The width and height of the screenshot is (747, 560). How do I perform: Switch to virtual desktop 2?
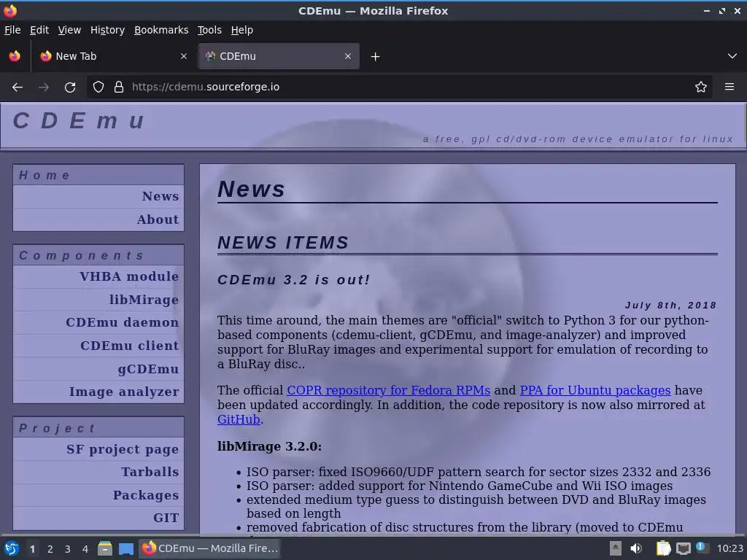click(50, 549)
